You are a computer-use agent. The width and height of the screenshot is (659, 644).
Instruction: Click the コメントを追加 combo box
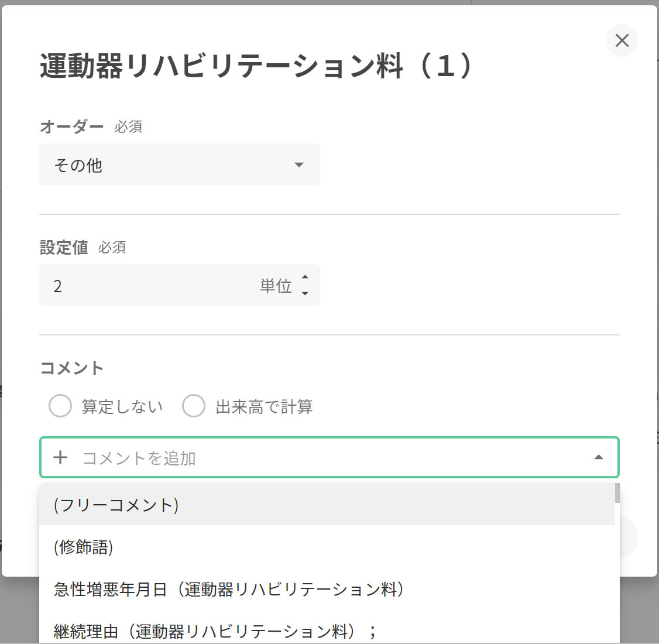[x=328, y=457]
